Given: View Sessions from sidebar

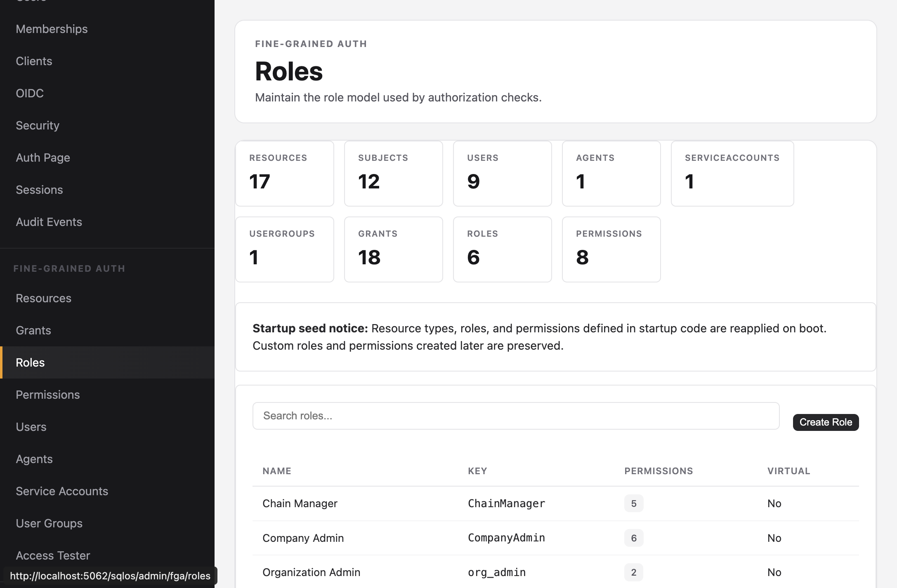Looking at the screenshot, I should (39, 190).
